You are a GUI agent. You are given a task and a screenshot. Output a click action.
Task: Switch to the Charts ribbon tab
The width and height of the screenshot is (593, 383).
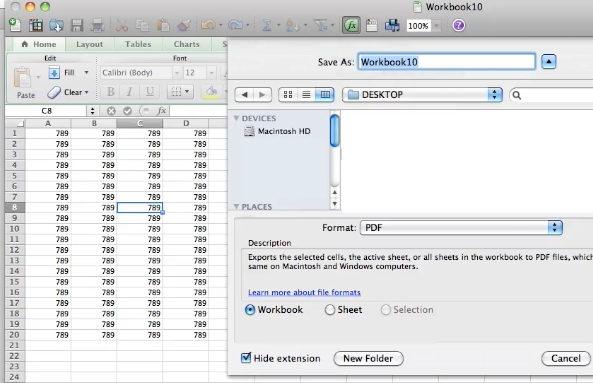186,44
